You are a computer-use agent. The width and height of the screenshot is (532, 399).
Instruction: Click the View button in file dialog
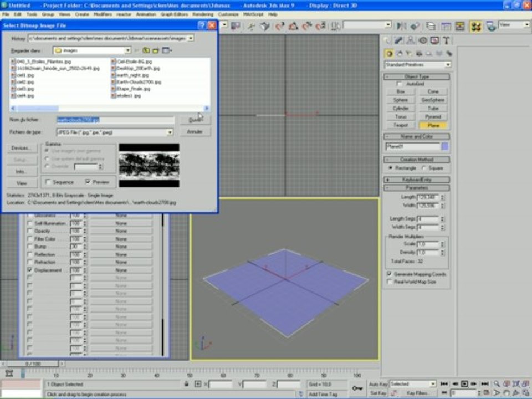[x=22, y=183]
